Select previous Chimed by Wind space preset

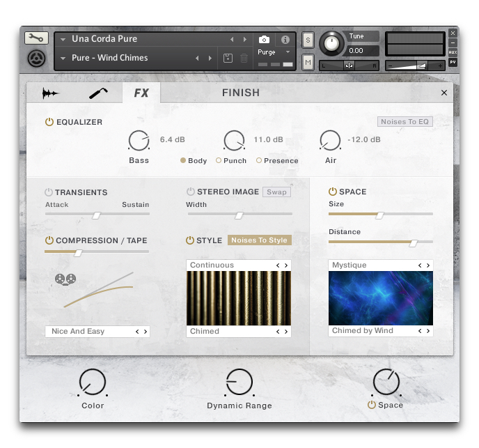(420, 331)
